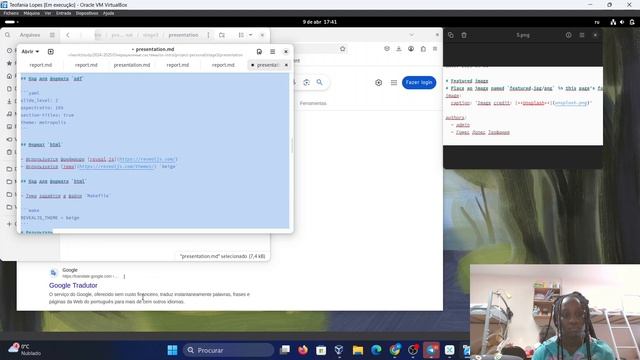Click the presentation path breadcrumb
The image size is (640, 360).
point(183,35)
